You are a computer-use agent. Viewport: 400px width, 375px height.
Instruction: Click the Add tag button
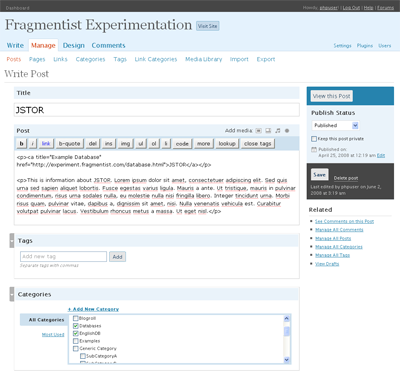tap(117, 257)
